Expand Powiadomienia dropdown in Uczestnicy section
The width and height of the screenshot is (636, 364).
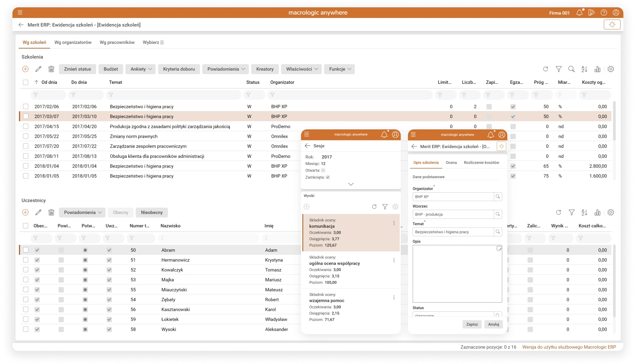(x=82, y=212)
